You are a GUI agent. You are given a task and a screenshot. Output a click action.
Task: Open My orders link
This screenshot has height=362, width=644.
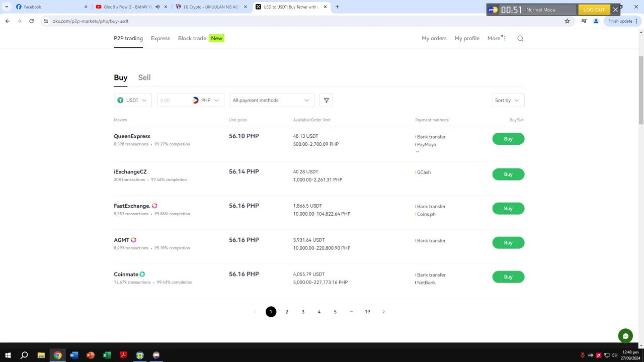434,38
